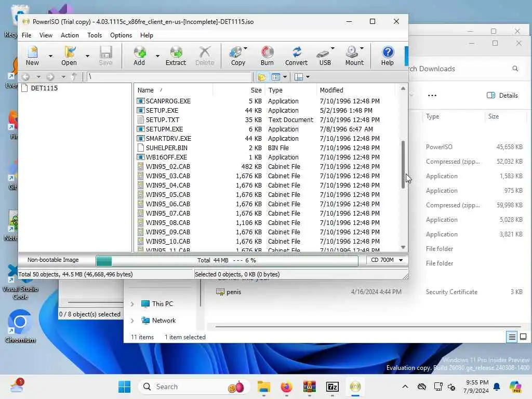Click the scroll down arrow of file list
This screenshot has height=399, width=532.
pyautogui.click(x=403, y=247)
